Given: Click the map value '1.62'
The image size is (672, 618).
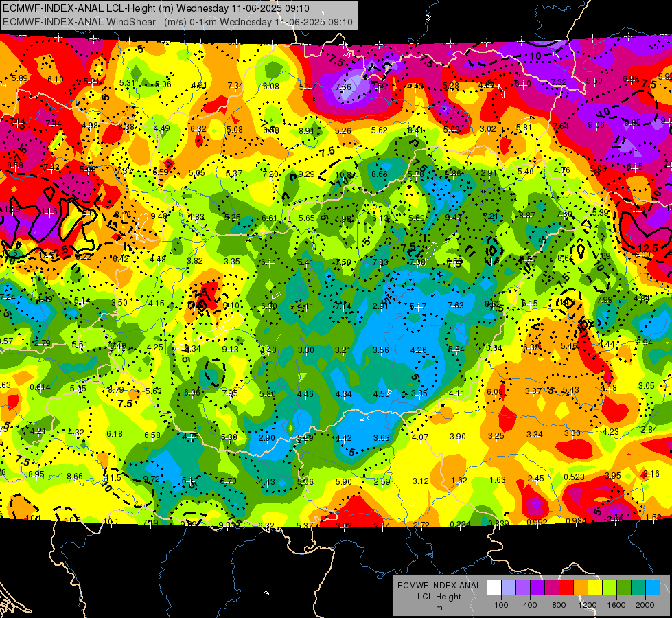Looking at the screenshot, I should [459, 481].
